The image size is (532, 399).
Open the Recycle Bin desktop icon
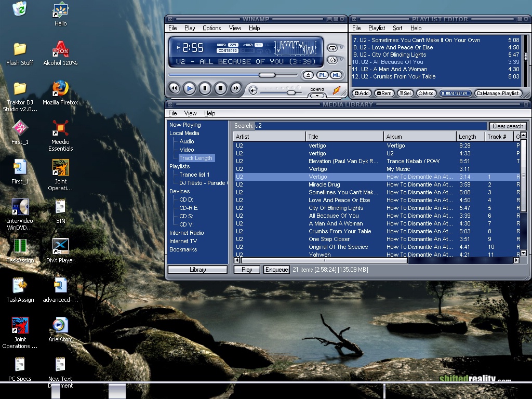[20, 8]
